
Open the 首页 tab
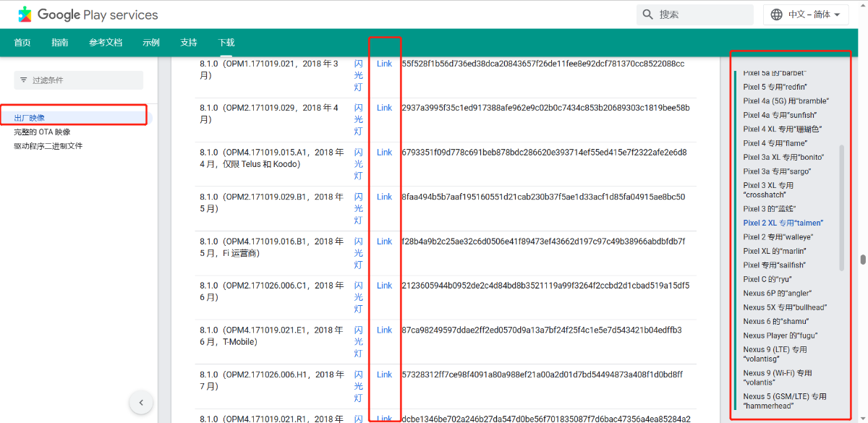click(22, 43)
